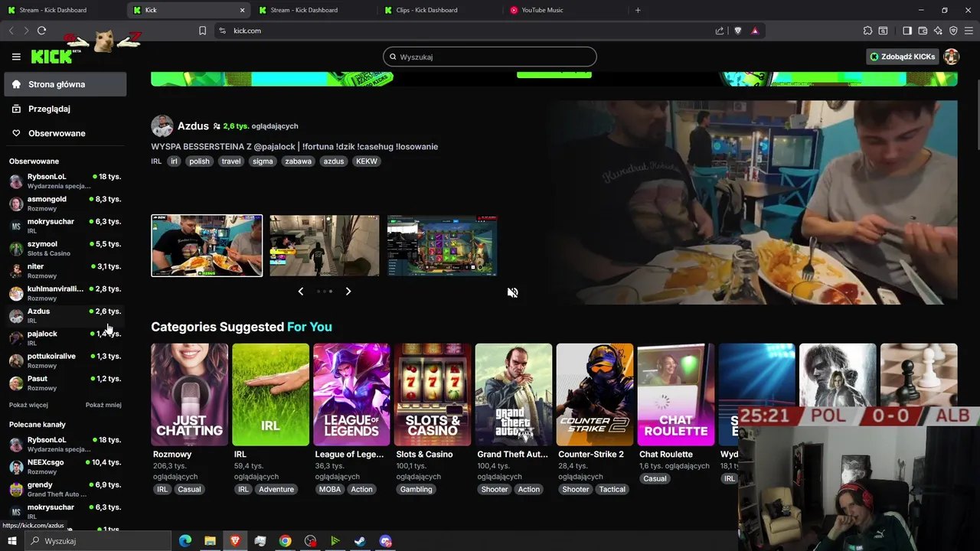
Task: Go to next featured stream in carousel
Action: 348,292
